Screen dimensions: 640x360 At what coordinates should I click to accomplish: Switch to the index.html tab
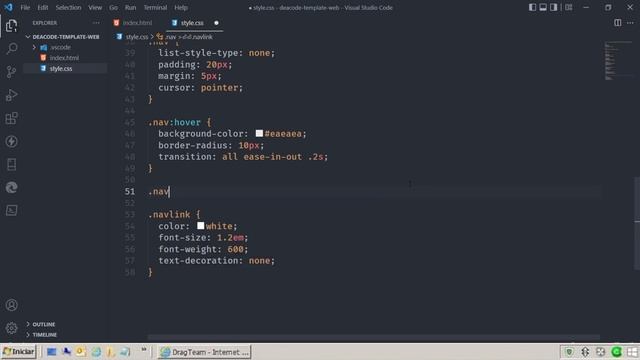(x=133, y=23)
